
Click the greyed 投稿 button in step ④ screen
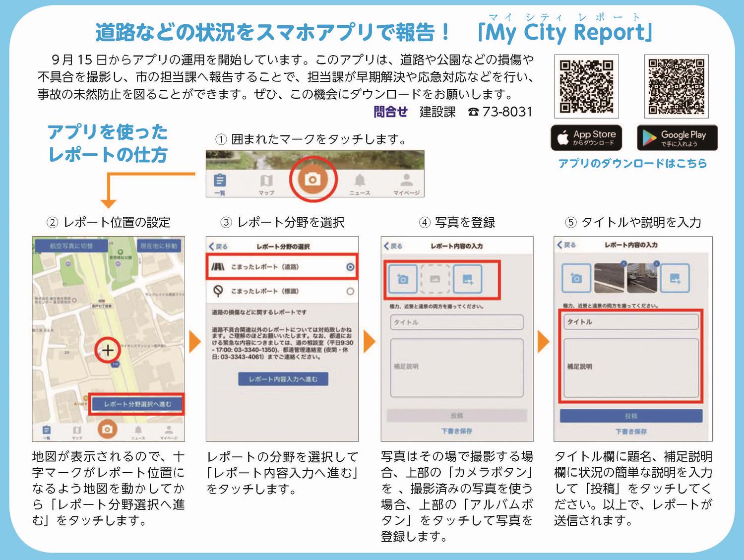[x=456, y=416]
